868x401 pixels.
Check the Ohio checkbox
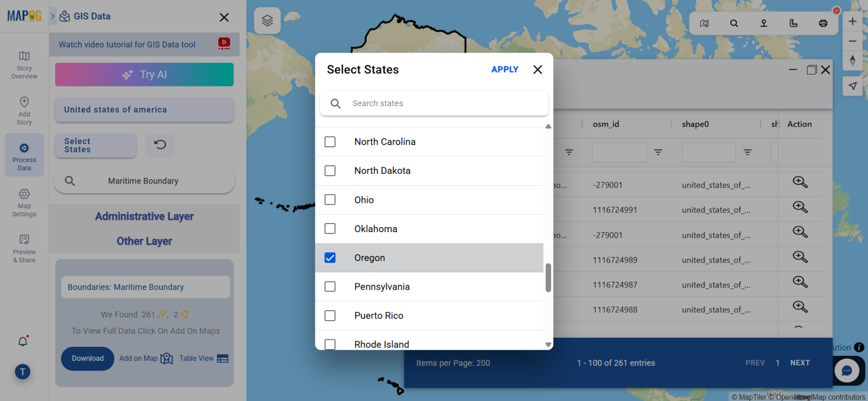pyautogui.click(x=330, y=199)
